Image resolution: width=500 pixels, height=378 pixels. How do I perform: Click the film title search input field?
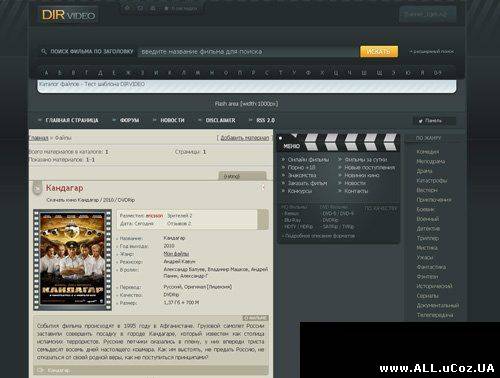pos(247,52)
